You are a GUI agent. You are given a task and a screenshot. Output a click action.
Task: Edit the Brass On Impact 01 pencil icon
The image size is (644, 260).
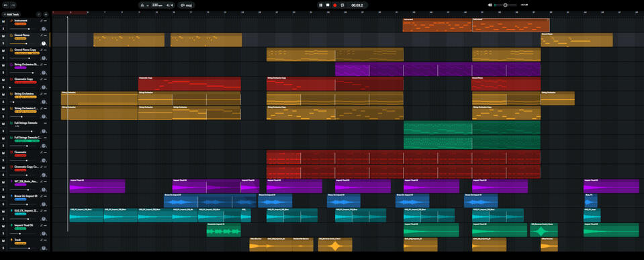pos(41,196)
